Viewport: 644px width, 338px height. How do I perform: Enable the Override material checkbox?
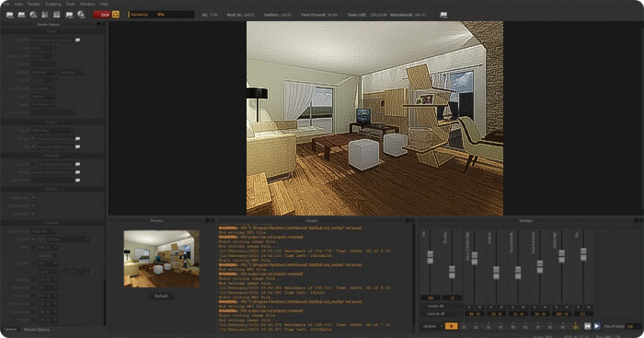[x=33, y=164]
